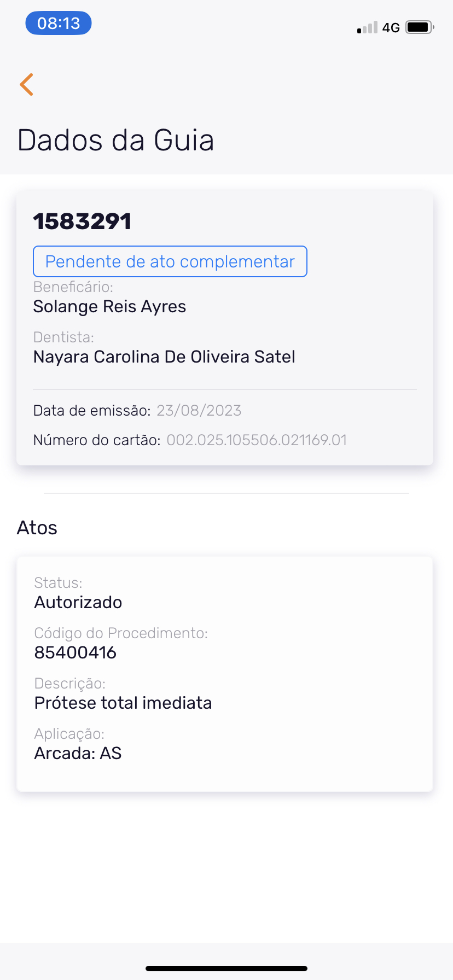453x980 pixels.
Task: Tap the Atos section heading
Action: 37,528
